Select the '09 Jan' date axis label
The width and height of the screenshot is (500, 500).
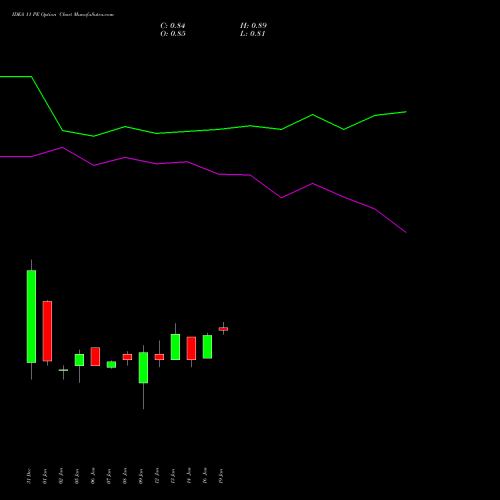pos(141,476)
